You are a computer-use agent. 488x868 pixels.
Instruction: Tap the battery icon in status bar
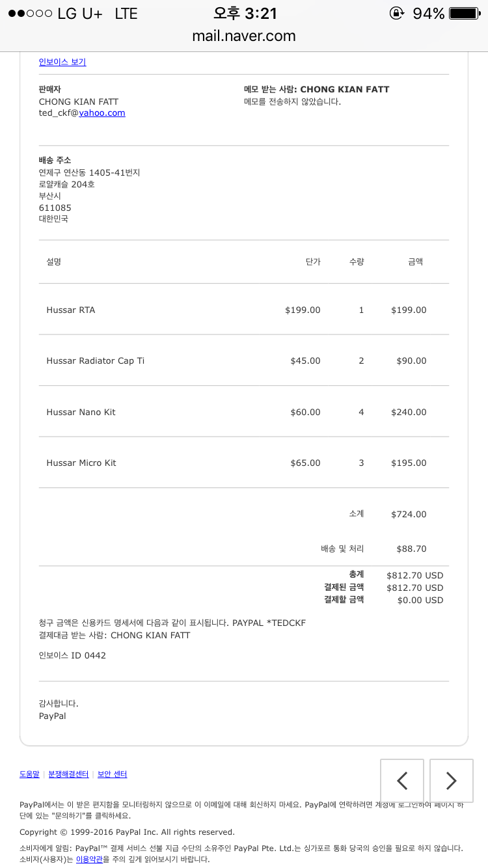tap(464, 13)
